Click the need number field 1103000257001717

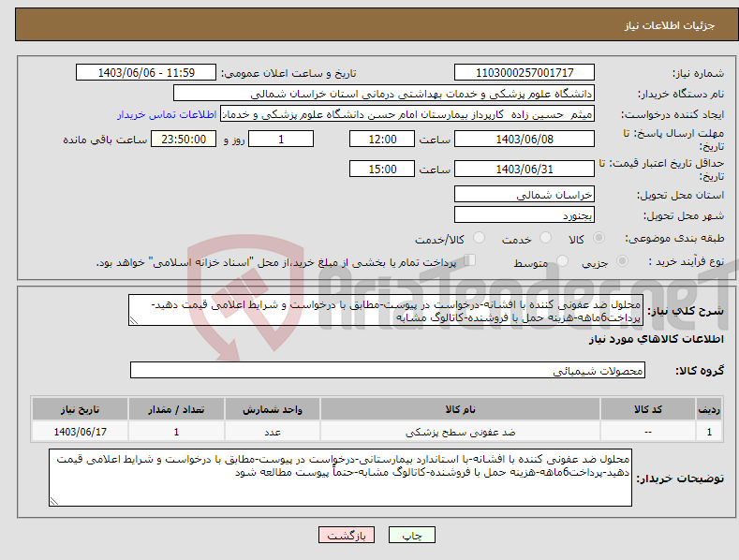525,73
